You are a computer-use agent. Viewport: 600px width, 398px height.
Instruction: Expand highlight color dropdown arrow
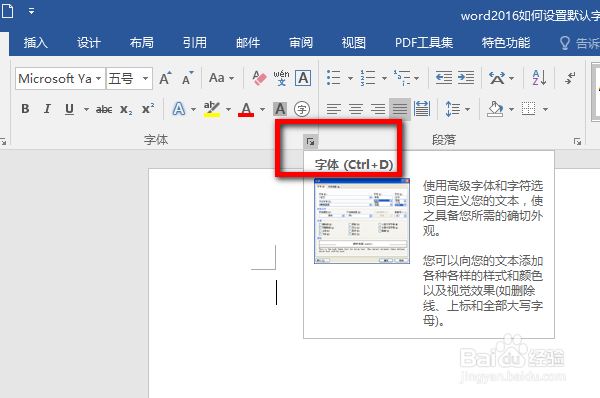tap(228, 109)
